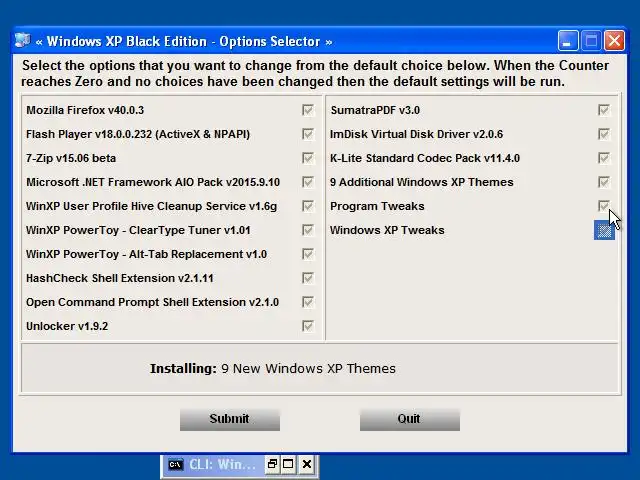The height and width of the screenshot is (480, 640).
Task: Toggle Open Command Prompt Shell Extension checkbox
Action: [x=308, y=302]
